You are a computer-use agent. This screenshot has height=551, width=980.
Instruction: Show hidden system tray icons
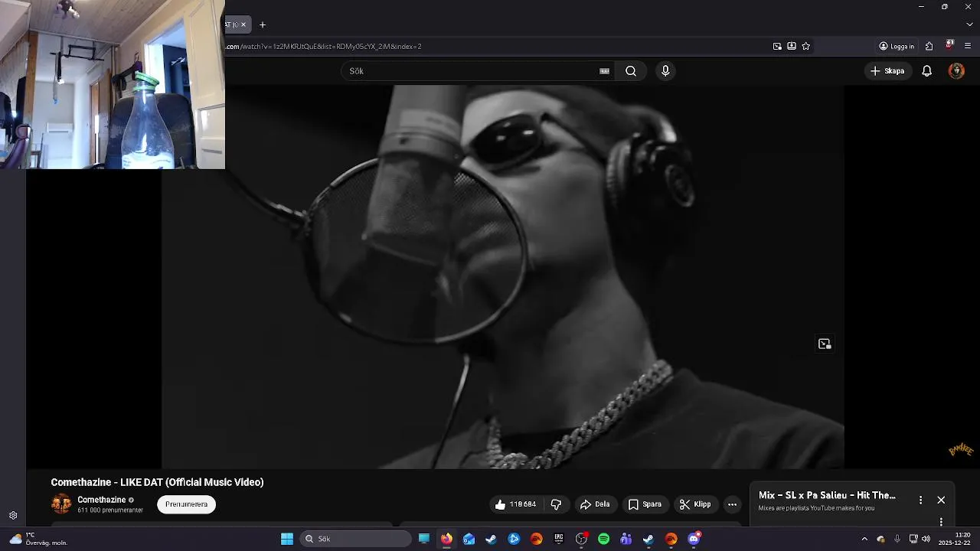(x=864, y=539)
